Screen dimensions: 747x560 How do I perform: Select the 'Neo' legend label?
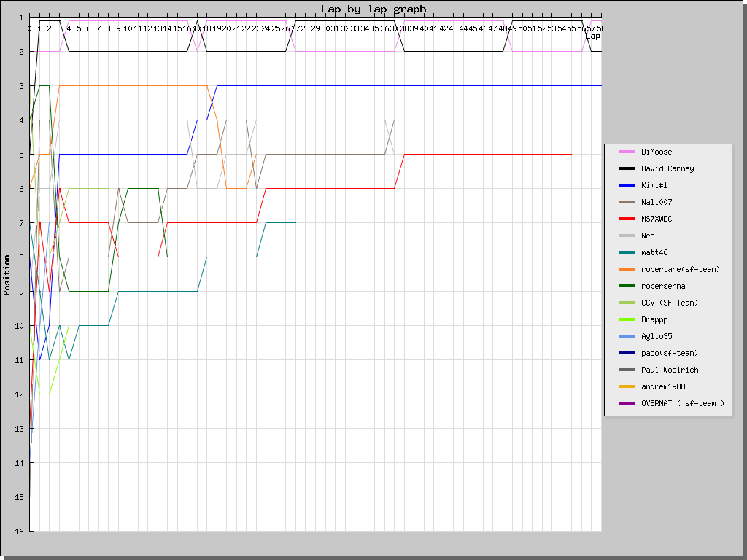coord(648,236)
